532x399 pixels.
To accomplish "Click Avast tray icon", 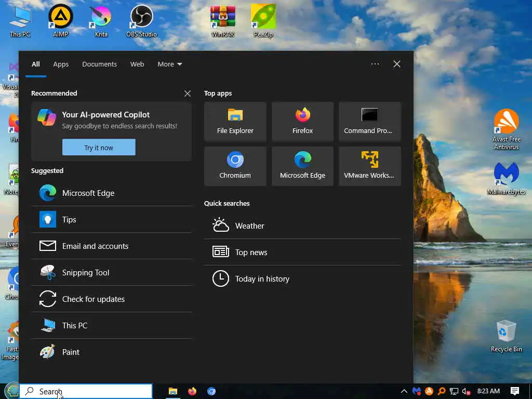I will 429,391.
